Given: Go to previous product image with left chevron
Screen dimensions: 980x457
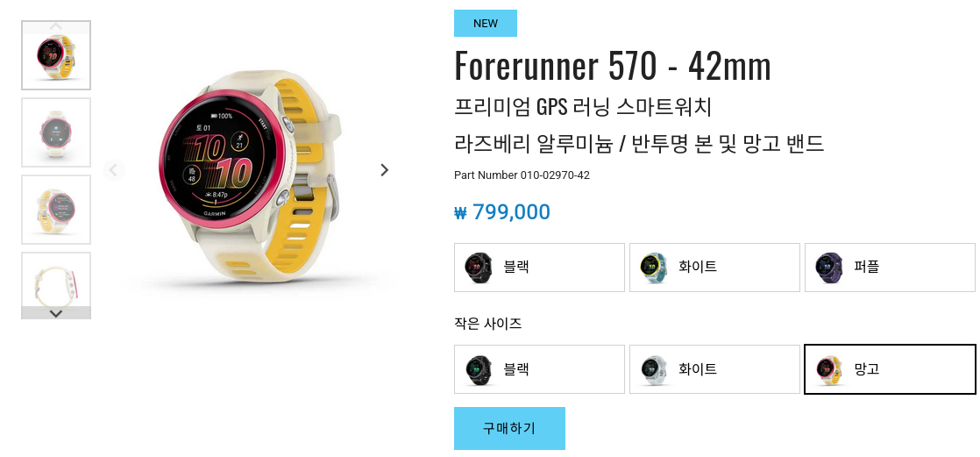Looking at the screenshot, I should pyautogui.click(x=114, y=170).
